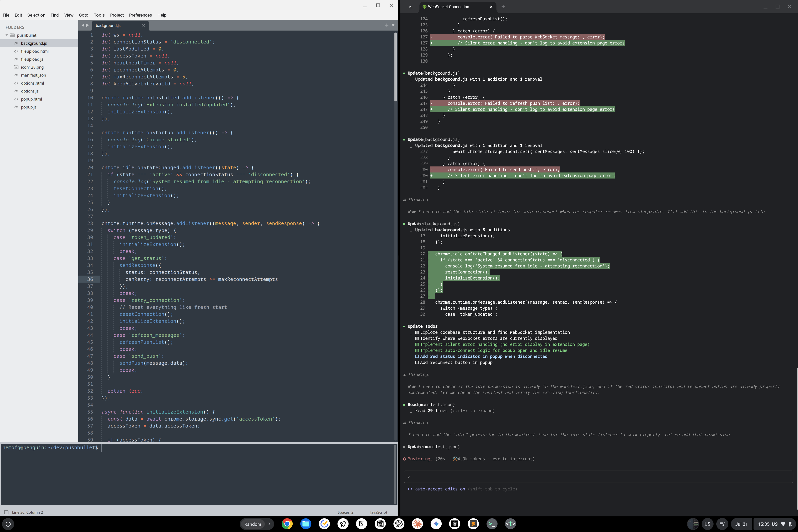Open the Spaces: 2 indentation menu

click(345, 512)
